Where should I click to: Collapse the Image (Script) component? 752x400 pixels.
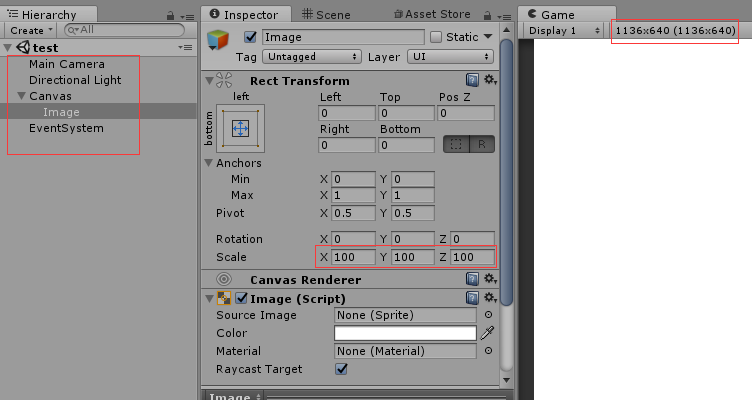pos(209,299)
